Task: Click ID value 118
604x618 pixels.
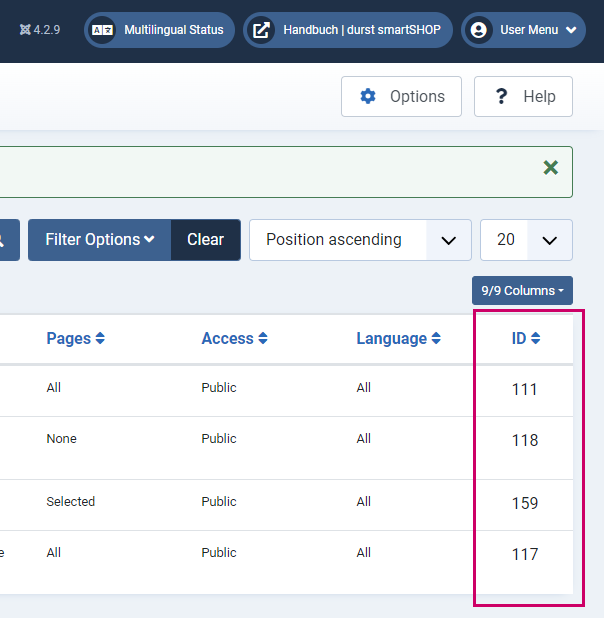Action: [x=524, y=440]
